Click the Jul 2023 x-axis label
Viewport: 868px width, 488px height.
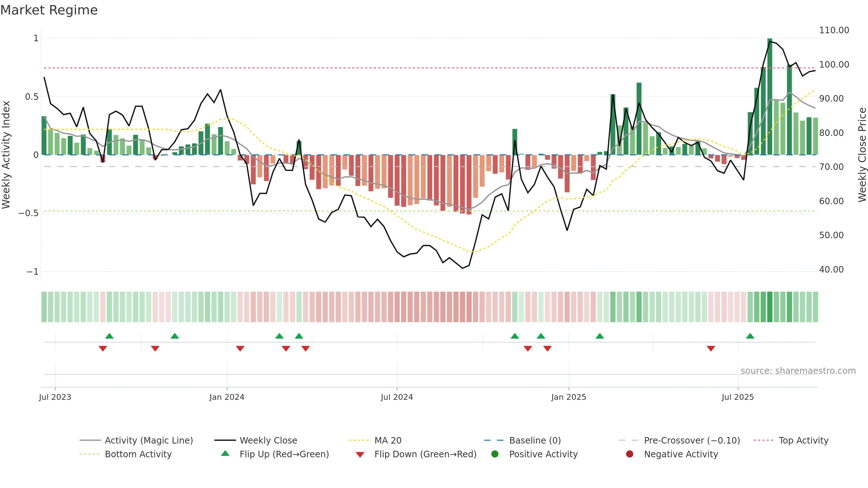tap(55, 397)
